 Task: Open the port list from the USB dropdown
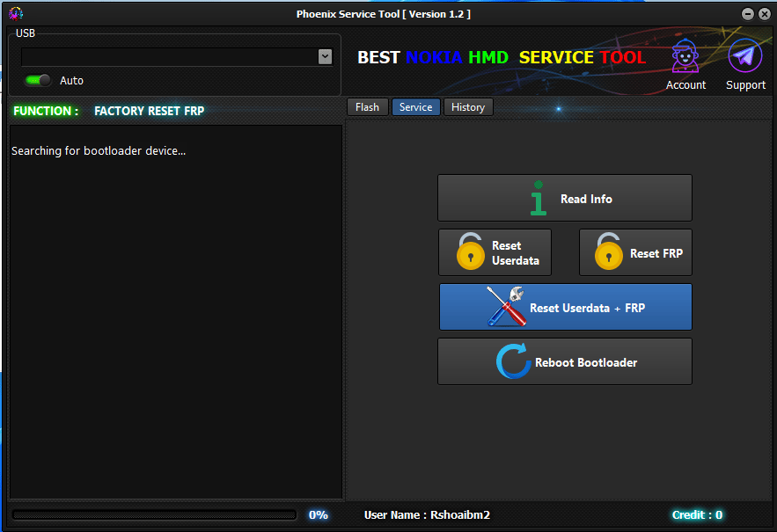tap(325, 55)
